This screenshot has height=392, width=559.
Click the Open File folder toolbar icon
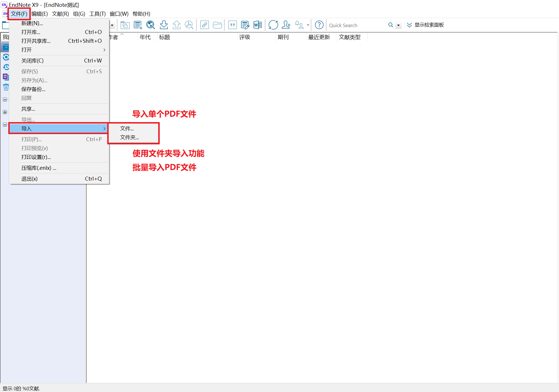pyautogui.click(x=217, y=25)
